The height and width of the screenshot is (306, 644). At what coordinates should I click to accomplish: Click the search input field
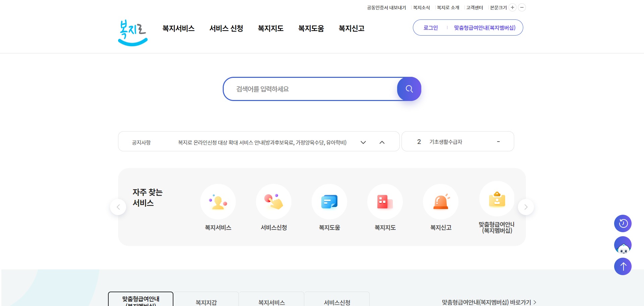coord(309,89)
